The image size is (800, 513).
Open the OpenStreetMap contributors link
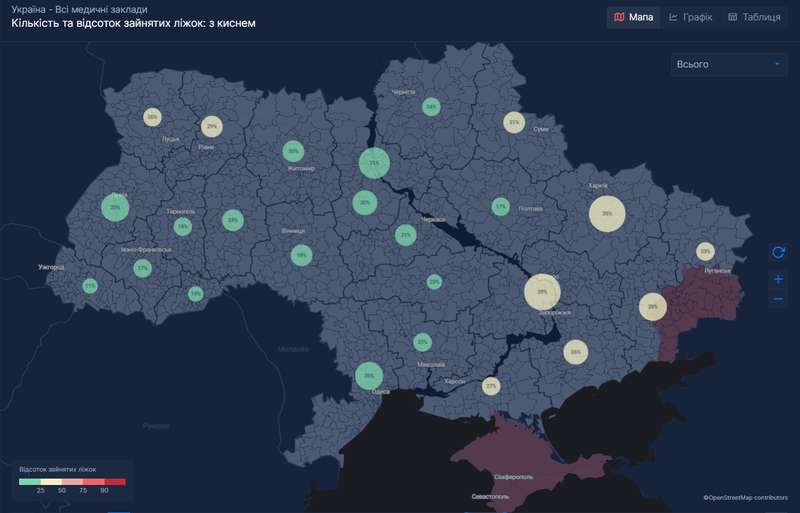coord(745,497)
